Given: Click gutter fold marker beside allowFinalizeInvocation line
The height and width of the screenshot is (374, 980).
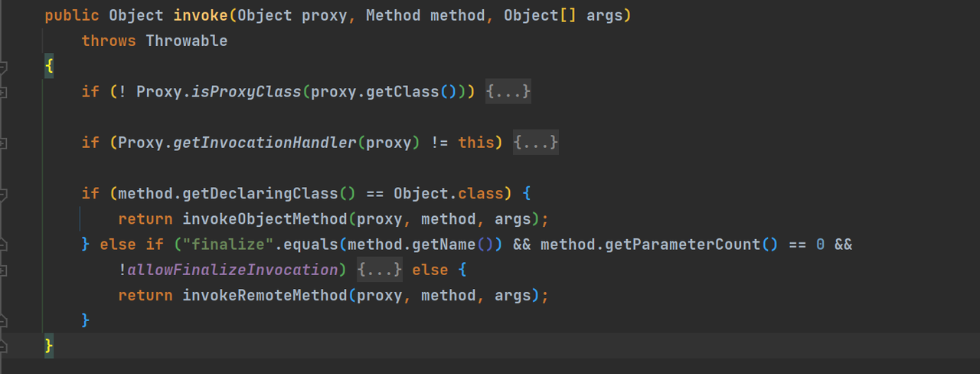Looking at the screenshot, I should pos(2,270).
